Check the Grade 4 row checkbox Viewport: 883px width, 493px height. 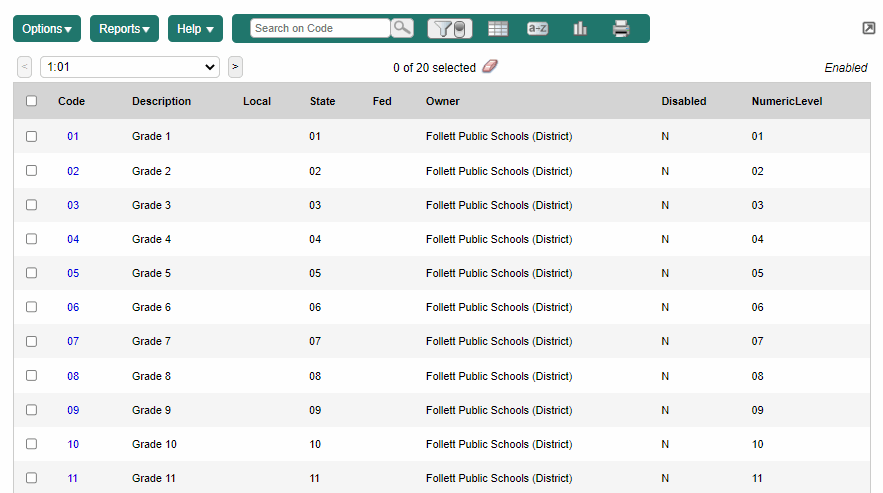click(x=32, y=239)
